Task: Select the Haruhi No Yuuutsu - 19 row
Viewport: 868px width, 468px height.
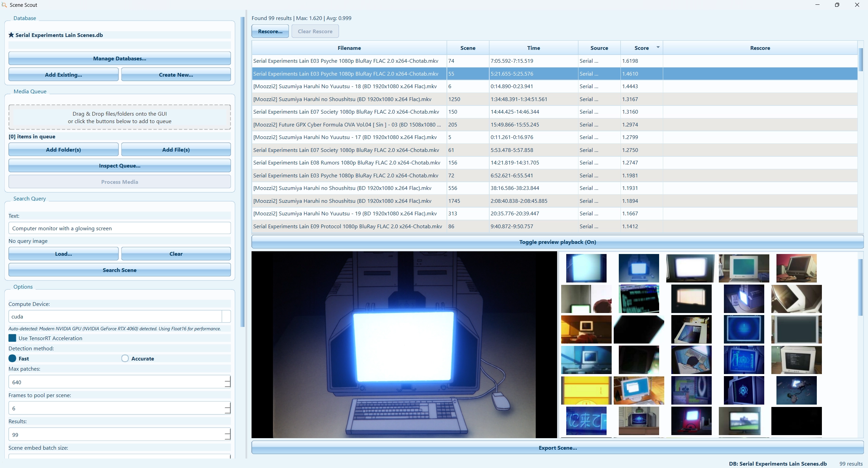Action: click(x=555, y=213)
